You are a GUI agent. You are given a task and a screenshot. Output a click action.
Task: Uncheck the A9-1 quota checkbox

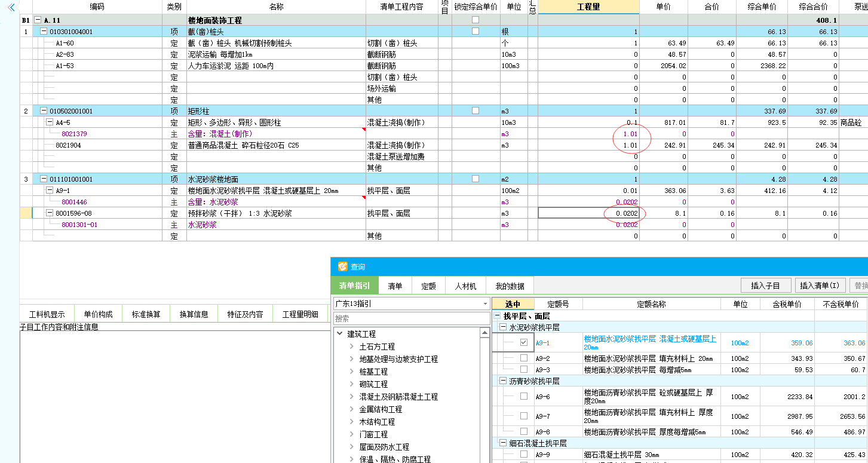pos(524,343)
